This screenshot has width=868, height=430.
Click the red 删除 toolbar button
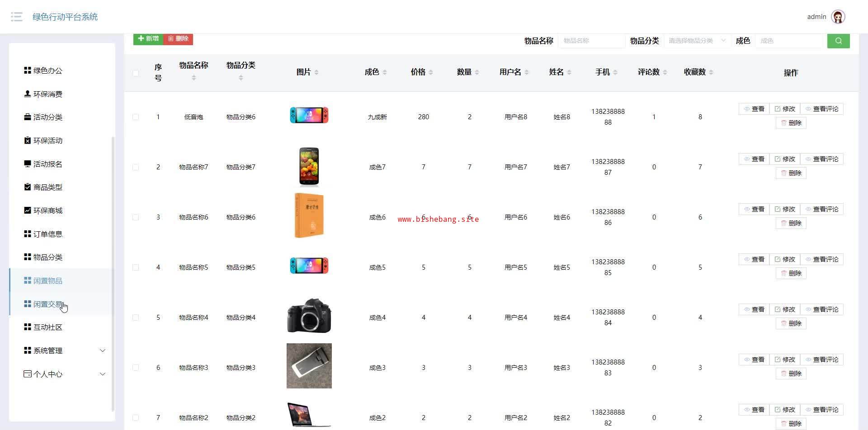178,39
